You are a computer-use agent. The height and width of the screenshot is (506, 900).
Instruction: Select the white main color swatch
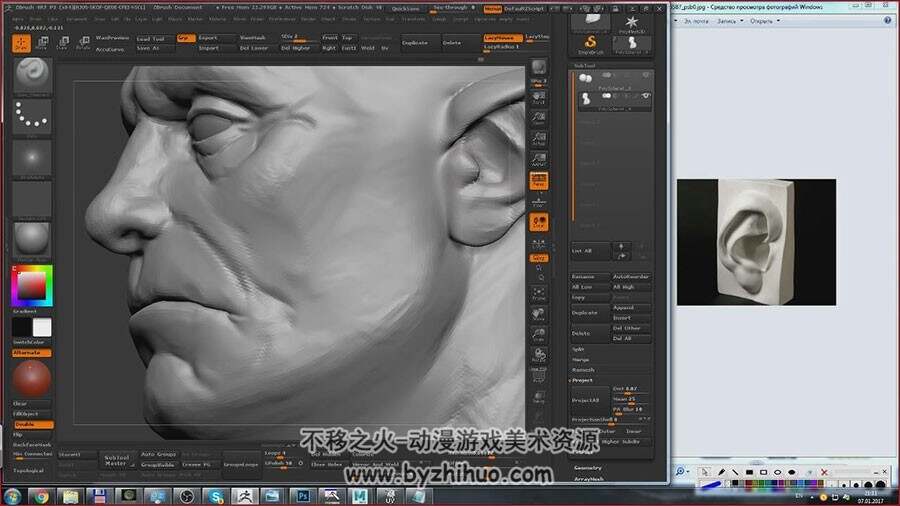[x=42, y=327]
